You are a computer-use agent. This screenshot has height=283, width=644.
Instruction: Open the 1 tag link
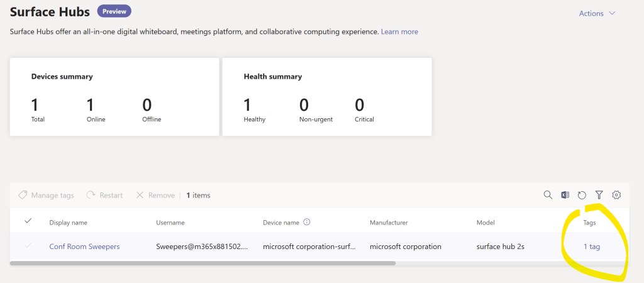click(591, 247)
